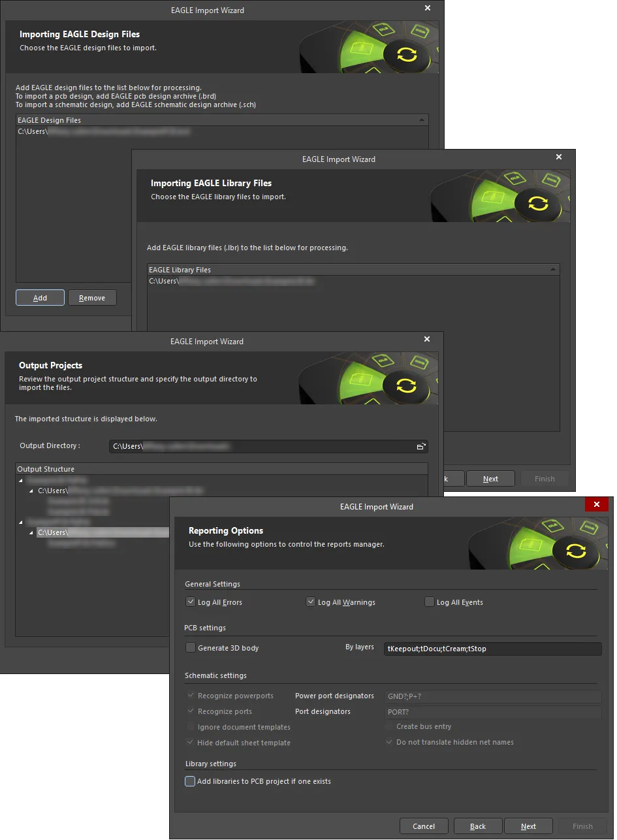
Task: Click the By layers text field
Action: coord(492,649)
